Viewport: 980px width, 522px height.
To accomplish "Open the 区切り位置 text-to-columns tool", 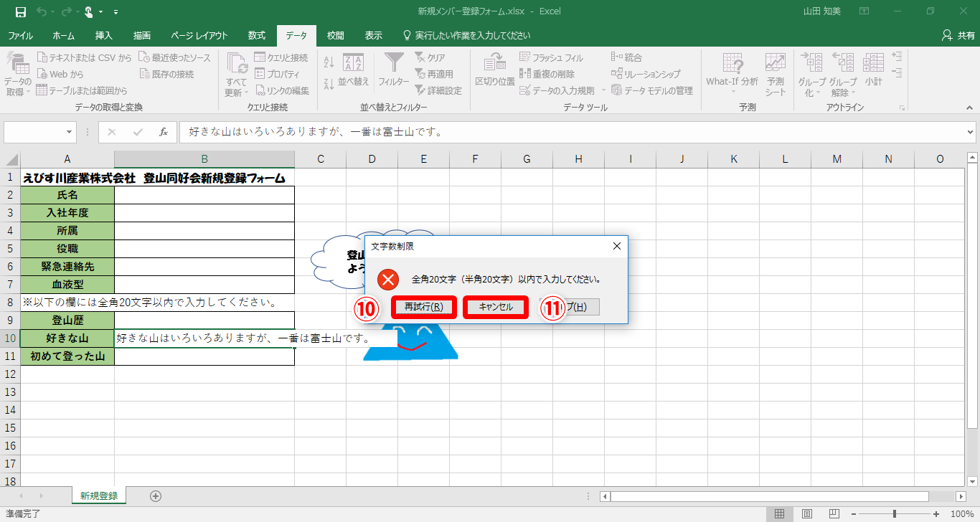I will [x=495, y=71].
